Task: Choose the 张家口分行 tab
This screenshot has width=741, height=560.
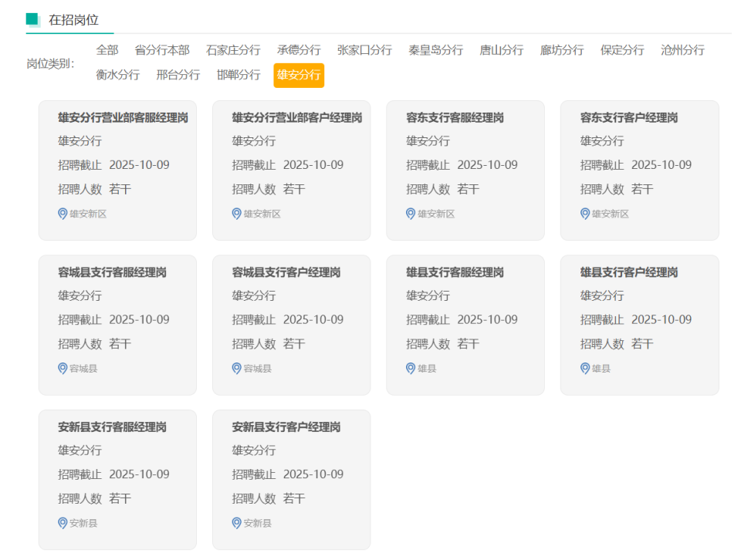Action: pos(364,50)
